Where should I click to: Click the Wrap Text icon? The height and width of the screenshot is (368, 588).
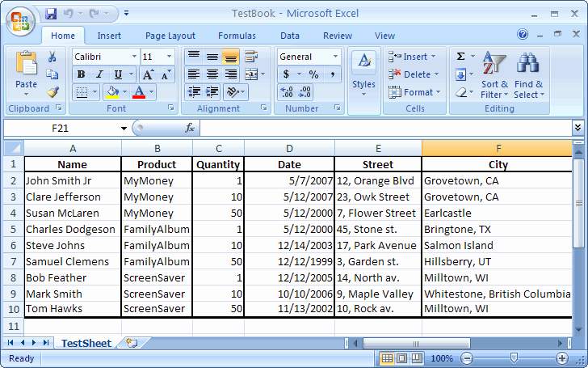click(x=251, y=57)
